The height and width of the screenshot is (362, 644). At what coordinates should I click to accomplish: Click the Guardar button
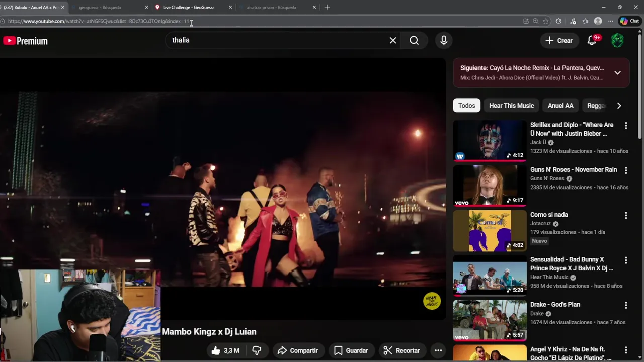pyautogui.click(x=351, y=350)
